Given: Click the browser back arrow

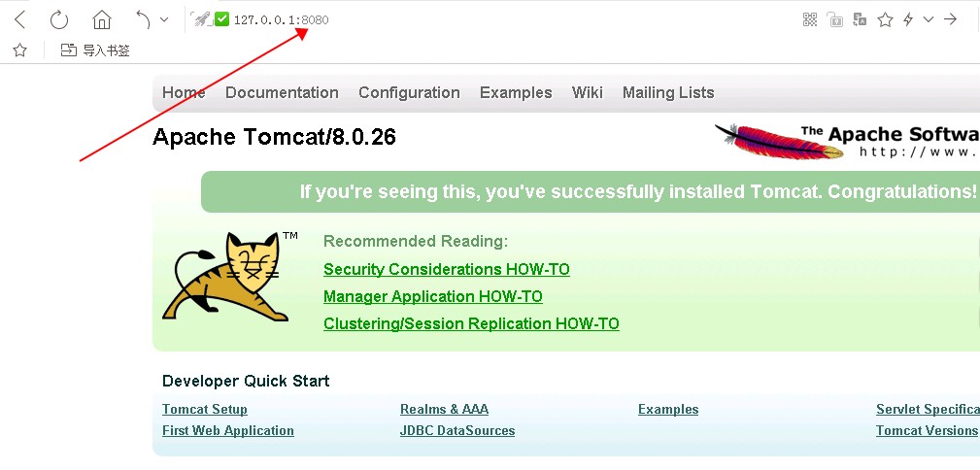Looking at the screenshot, I should click(x=19, y=19).
